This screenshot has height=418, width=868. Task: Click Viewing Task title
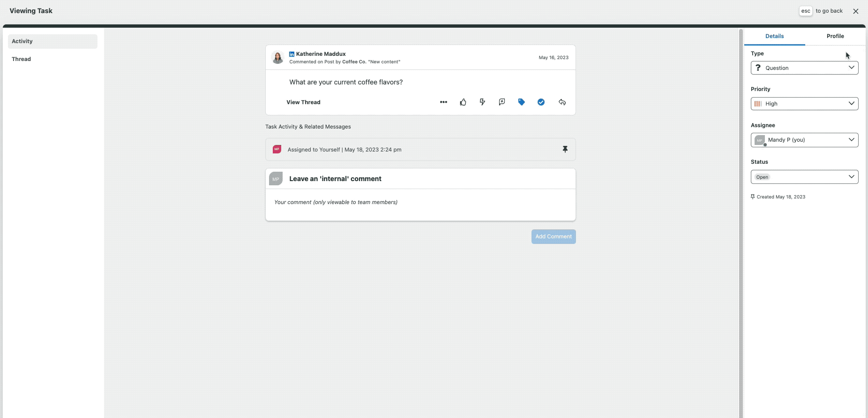click(31, 11)
